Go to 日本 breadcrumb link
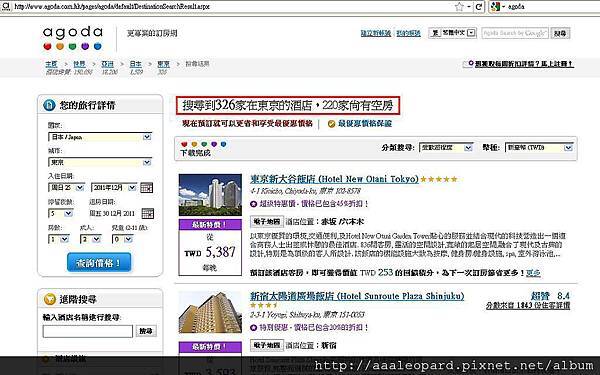Viewport: 600px width, 375px height. coord(135,64)
